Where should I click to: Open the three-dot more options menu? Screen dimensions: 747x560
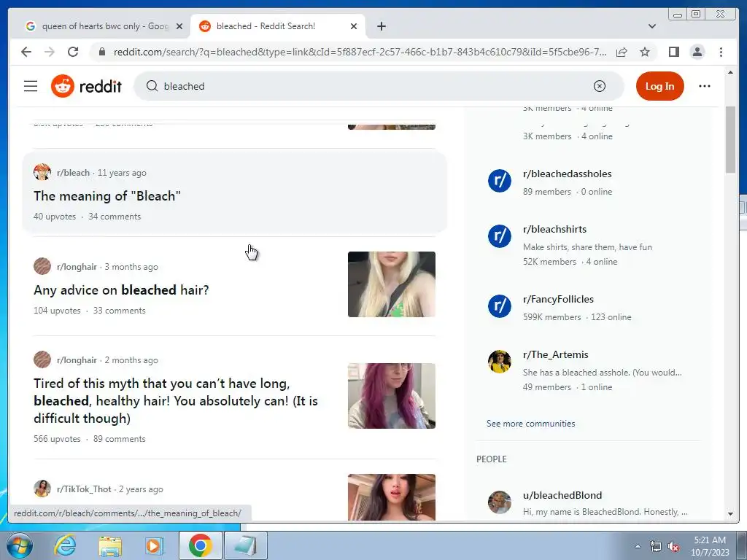pyautogui.click(x=704, y=86)
